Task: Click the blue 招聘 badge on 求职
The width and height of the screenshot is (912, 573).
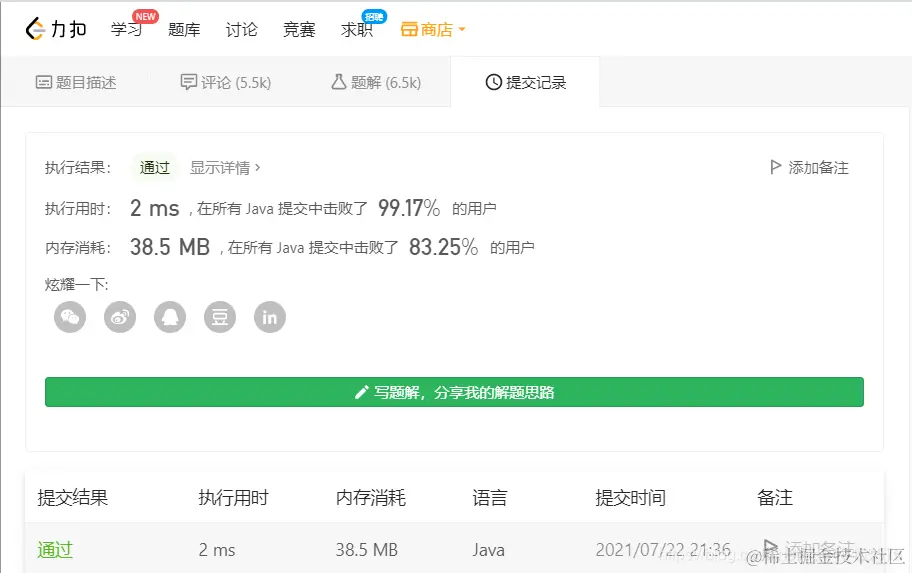Action: [374, 16]
